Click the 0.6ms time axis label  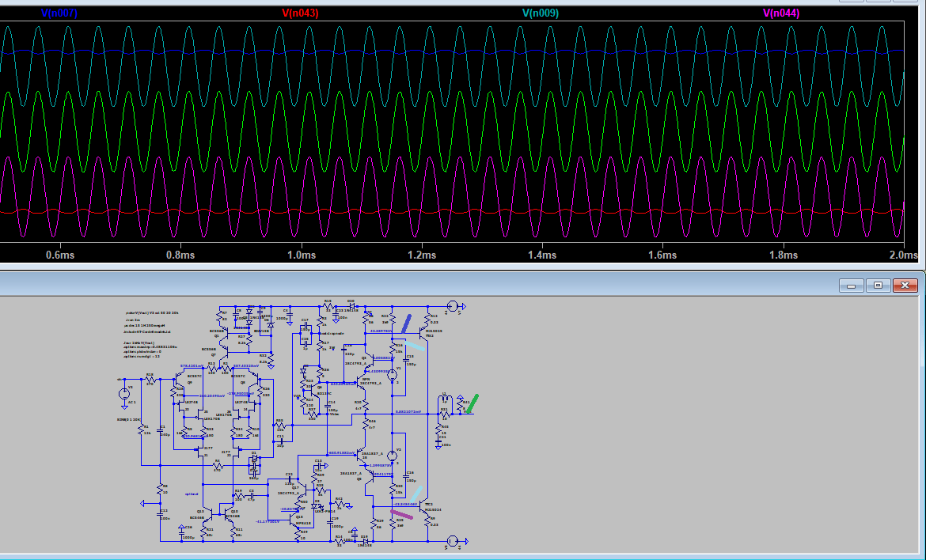(60, 255)
